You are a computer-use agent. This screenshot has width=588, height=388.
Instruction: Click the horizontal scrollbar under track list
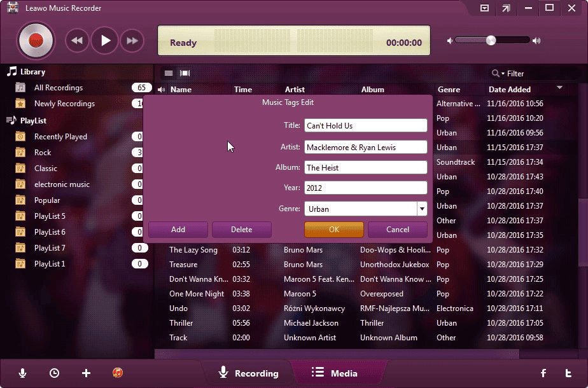click(x=337, y=354)
